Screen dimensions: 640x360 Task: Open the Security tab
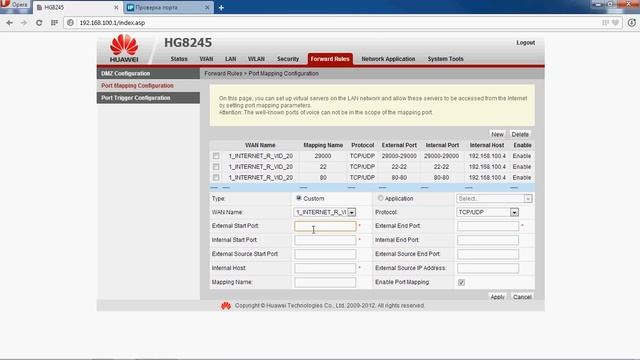pos(288,59)
